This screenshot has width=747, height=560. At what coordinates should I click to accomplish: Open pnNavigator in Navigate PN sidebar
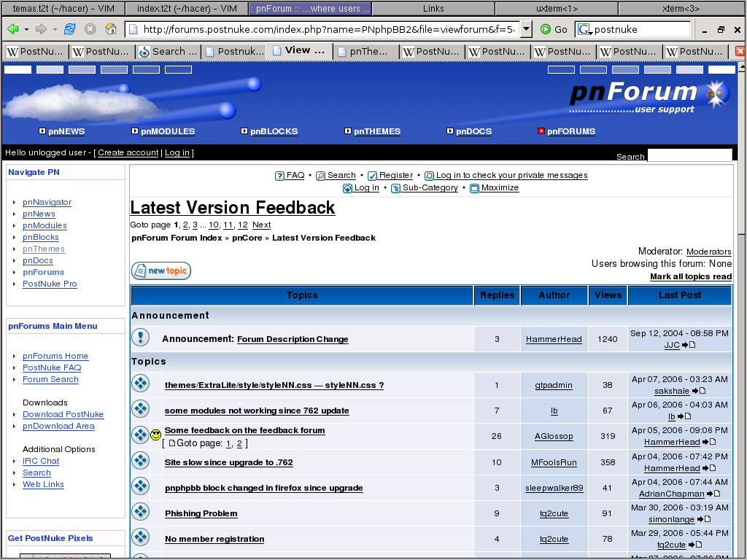(x=47, y=202)
